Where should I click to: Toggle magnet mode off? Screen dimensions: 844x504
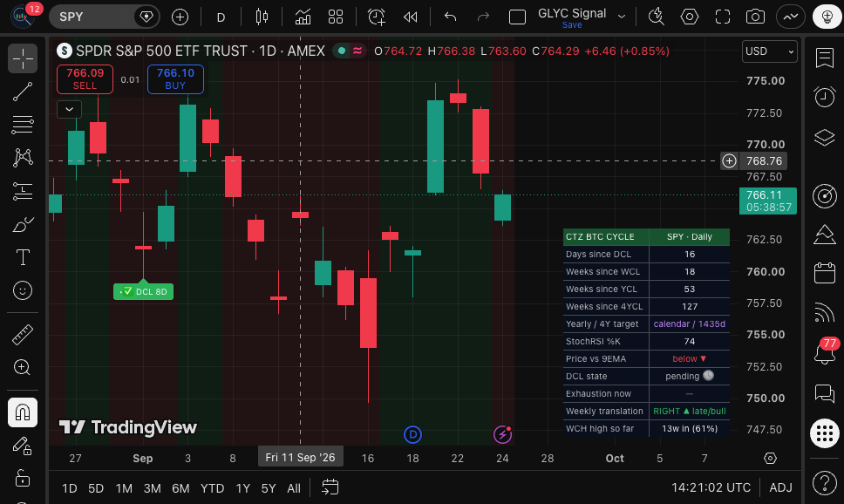pyautogui.click(x=23, y=412)
